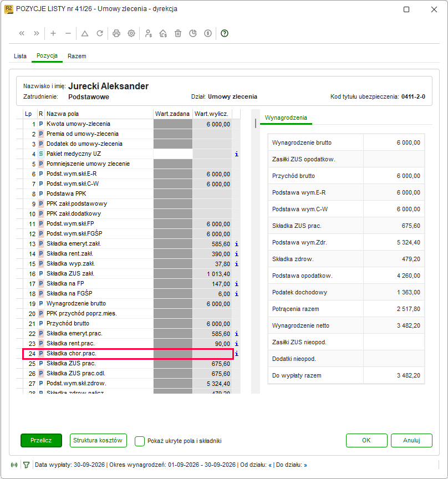This screenshot has height=479, width=448.
Task: Go to next position with double-right arrow
Action: pos(37,33)
